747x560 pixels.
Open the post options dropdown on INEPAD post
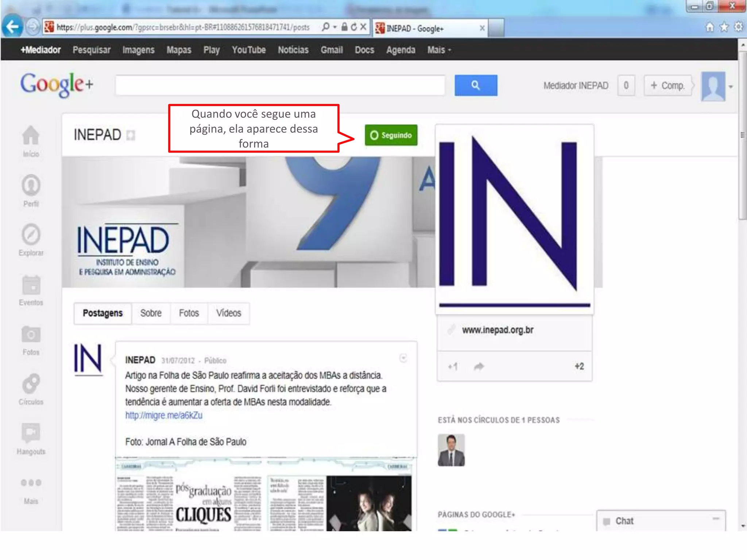tap(403, 358)
